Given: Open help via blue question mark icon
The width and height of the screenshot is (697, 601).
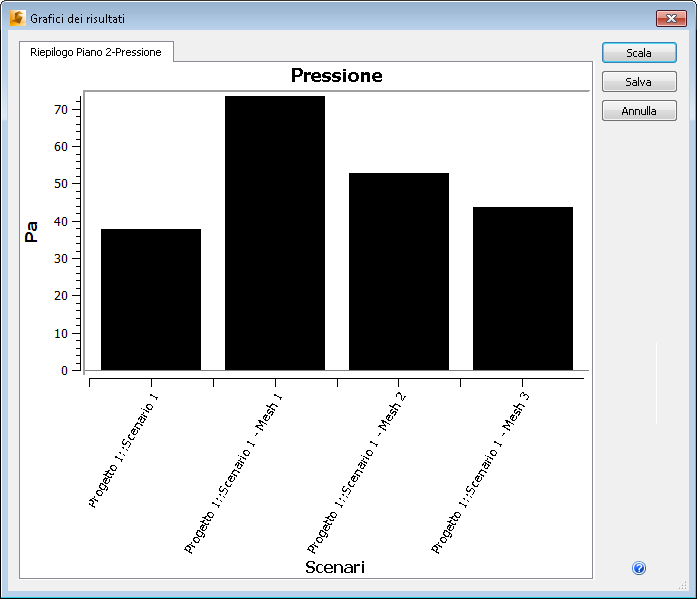Looking at the screenshot, I should pyautogui.click(x=639, y=568).
